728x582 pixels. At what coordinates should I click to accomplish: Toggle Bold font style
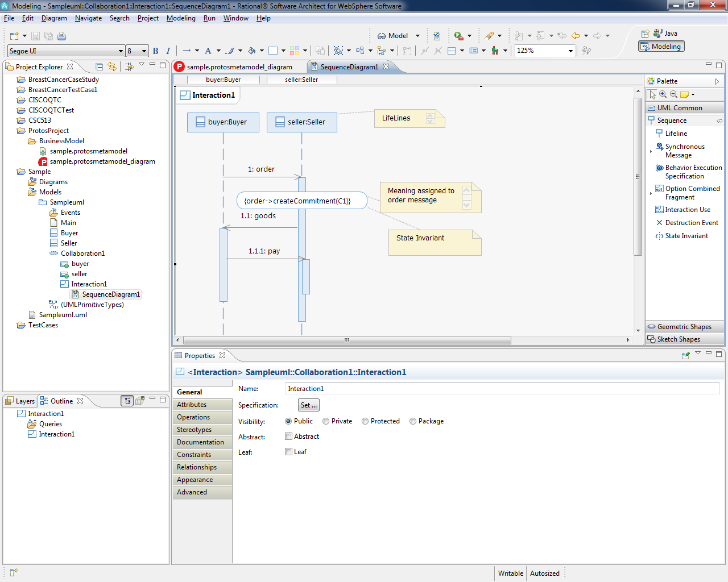pyautogui.click(x=156, y=51)
